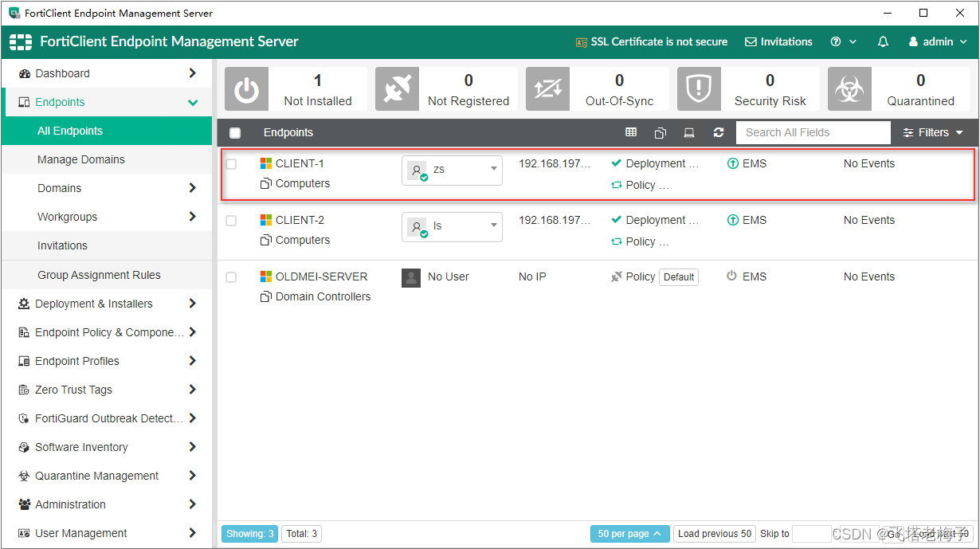The height and width of the screenshot is (549, 980).
Task: Click the Out-Of-Sync arrows icon tile
Action: (x=547, y=89)
